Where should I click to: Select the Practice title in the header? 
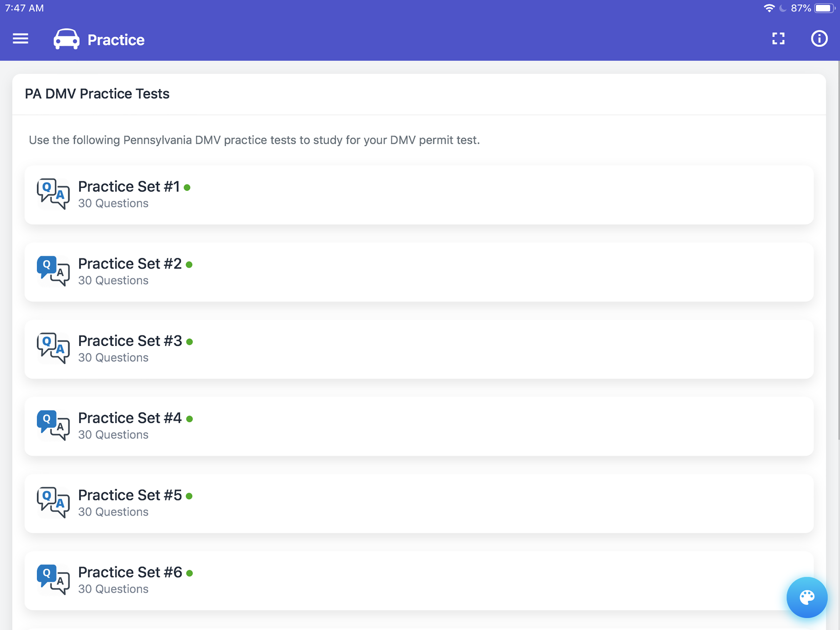tap(115, 39)
